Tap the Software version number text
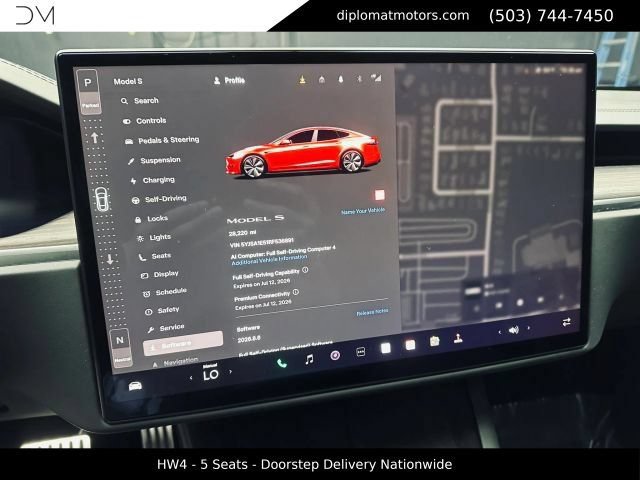This screenshot has width=640, height=480. pos(249,340)
